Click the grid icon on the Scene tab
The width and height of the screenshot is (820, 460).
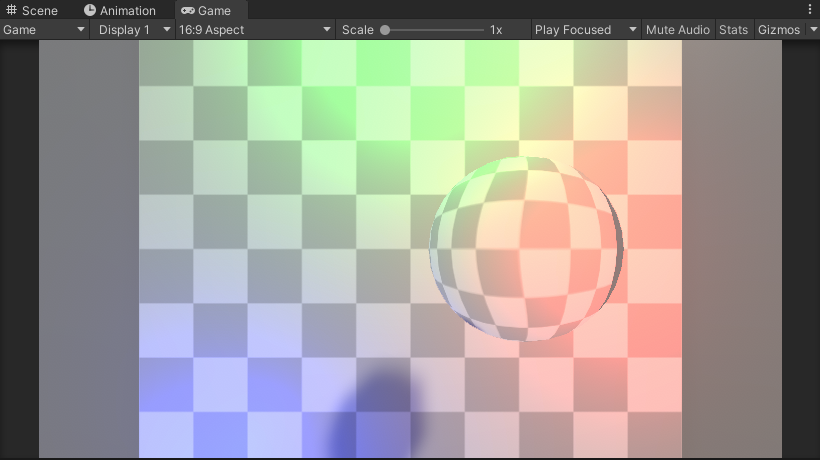coord(12,10)
